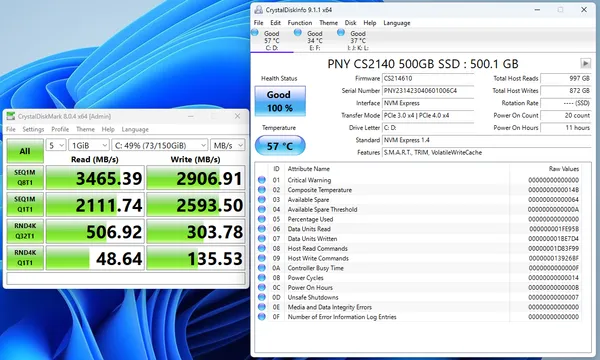The height and width of the screenshot is (360, 600).
Task: Select the I: J: K: L: disk indicator
Action: pos(357,40)
